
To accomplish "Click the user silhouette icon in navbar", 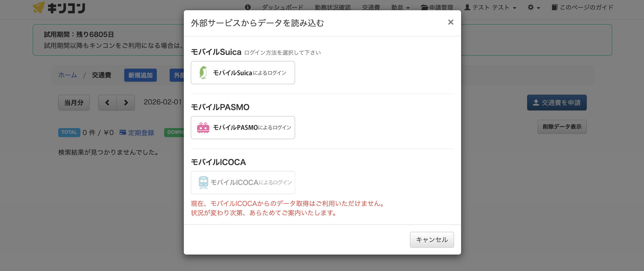I will 467,7.
